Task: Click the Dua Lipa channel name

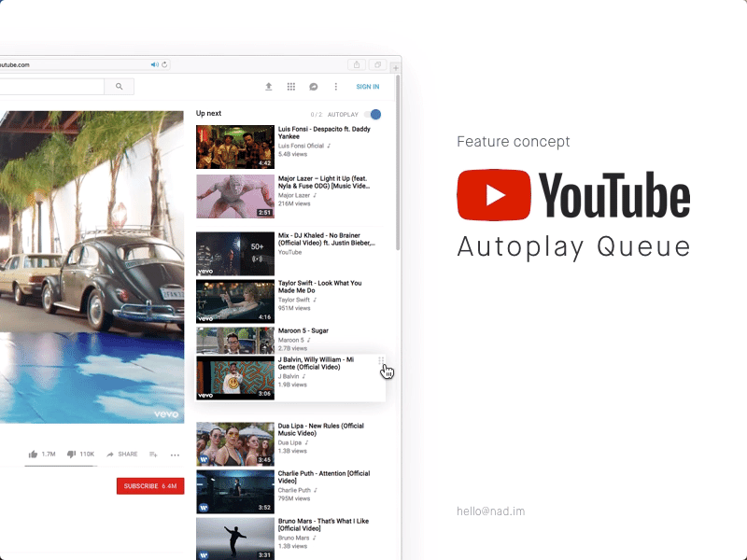Action: (289, 442)
